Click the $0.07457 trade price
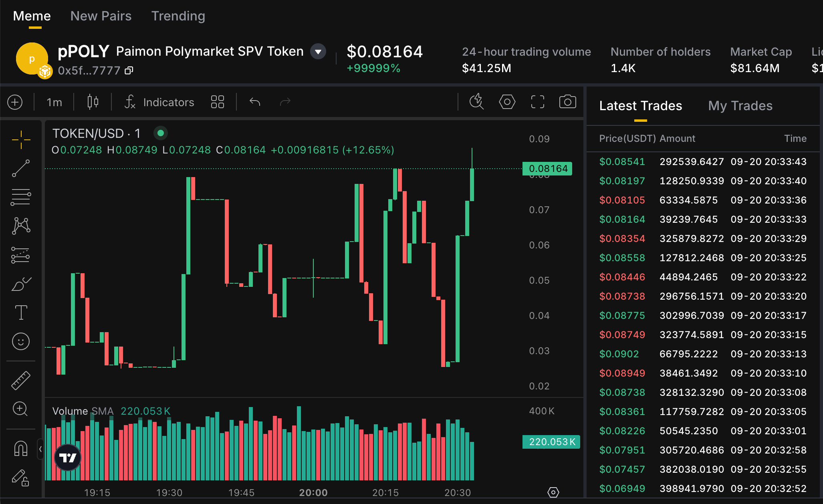This screenshot has width=823, height=504. (622, 470)
